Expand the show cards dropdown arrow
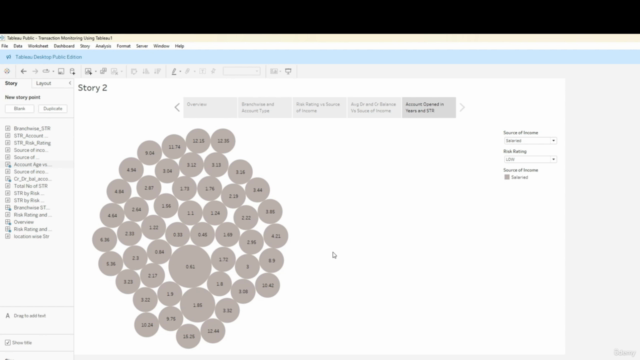Viewport: 640px width, 360px height. 280,71
